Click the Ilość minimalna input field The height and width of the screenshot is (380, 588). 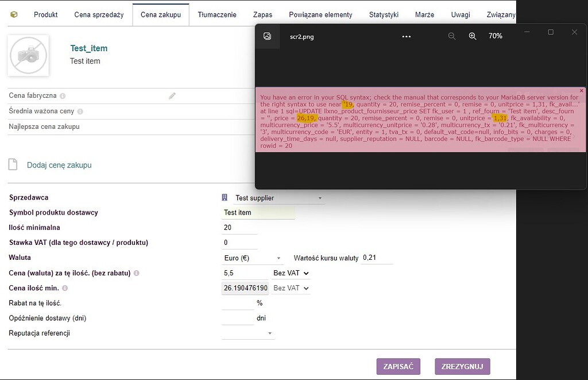[239, 228]
